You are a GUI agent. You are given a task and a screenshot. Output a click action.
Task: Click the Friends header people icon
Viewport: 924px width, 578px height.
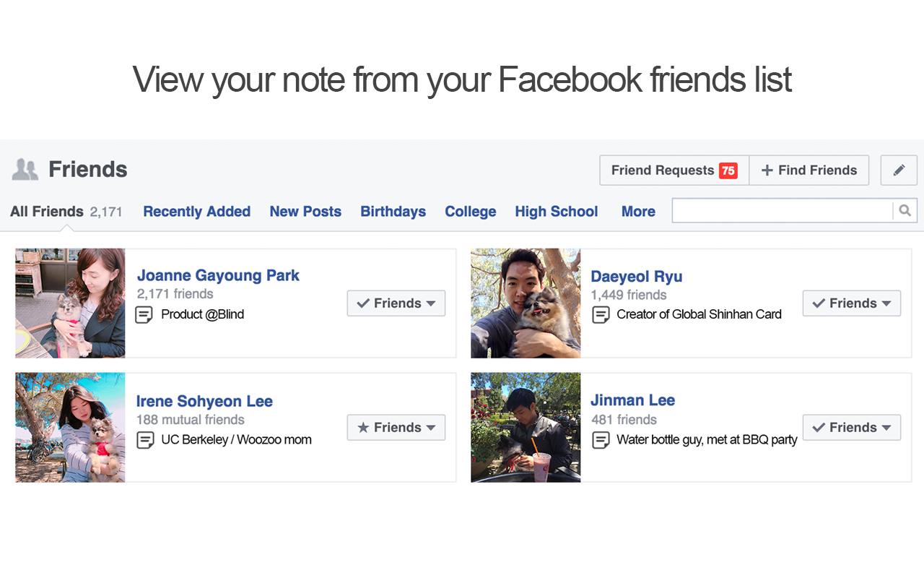[x=25, y=168]
